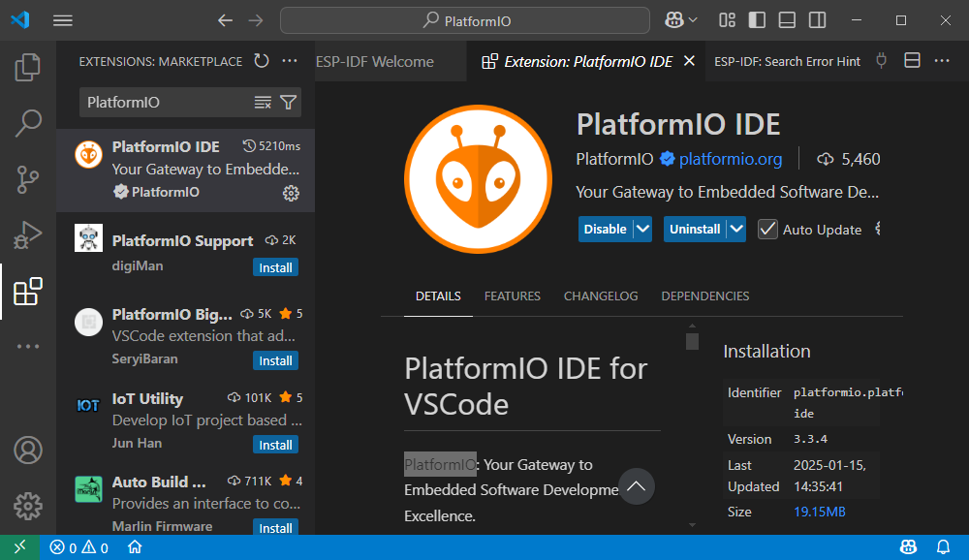Toggle the primary side bar

[757, 20]
